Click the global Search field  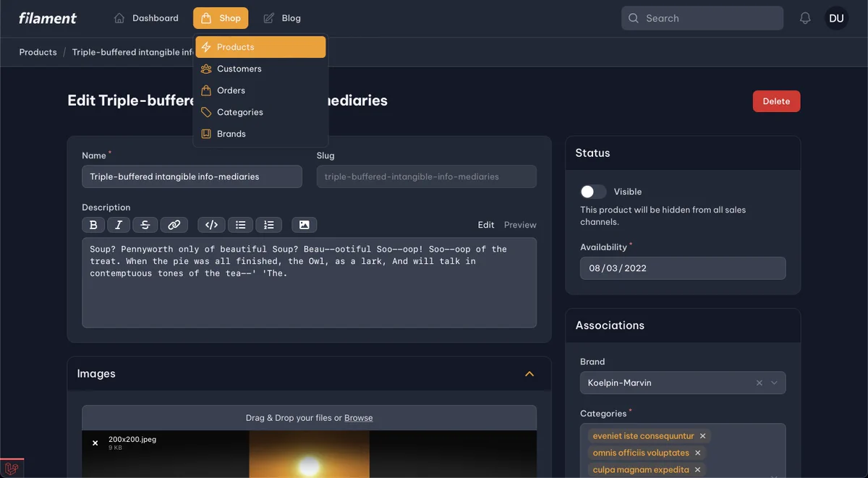tap(702, 18)
